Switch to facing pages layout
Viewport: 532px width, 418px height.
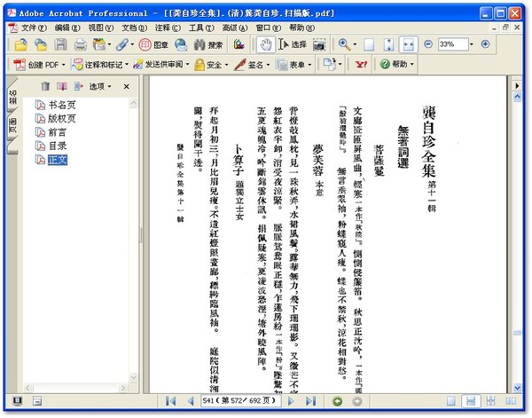(x=511, y=401)
